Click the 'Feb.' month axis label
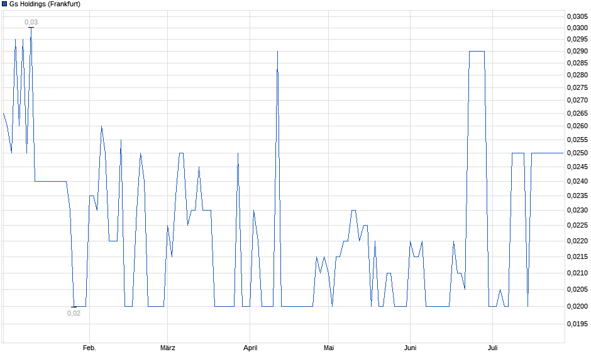Image resolution: width=591 pixels, height=364 pixels. tap(90, 348)
